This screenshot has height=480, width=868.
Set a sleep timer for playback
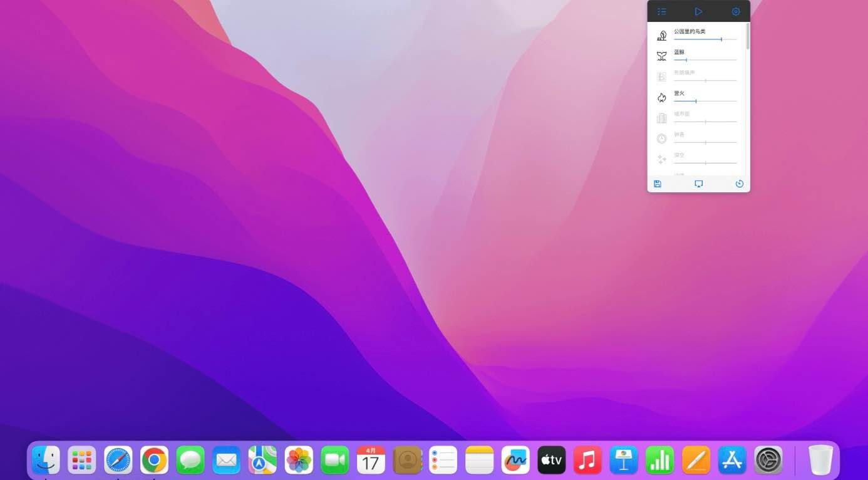740,184
